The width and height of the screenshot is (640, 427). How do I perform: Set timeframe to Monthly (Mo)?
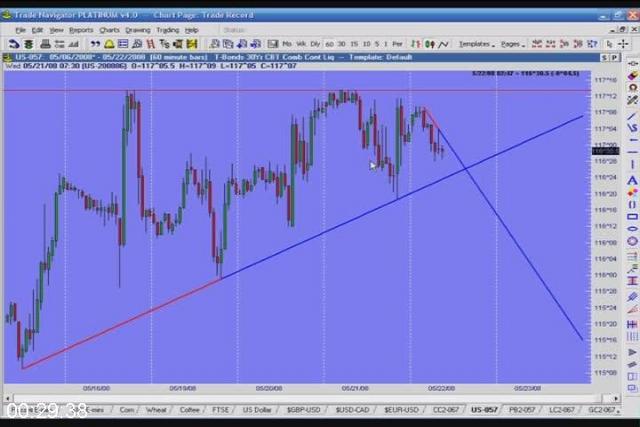[287, 44]
